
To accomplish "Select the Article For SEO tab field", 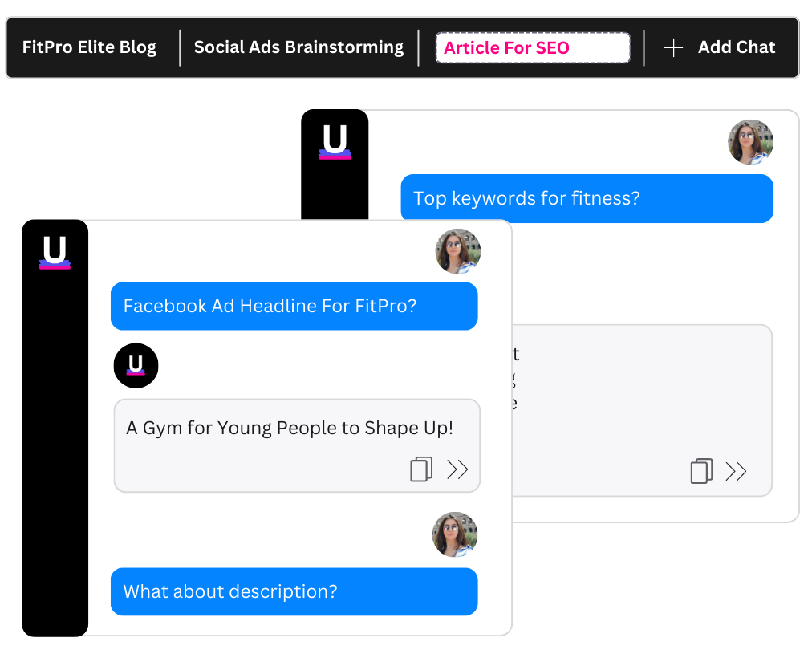I will 532,48.
